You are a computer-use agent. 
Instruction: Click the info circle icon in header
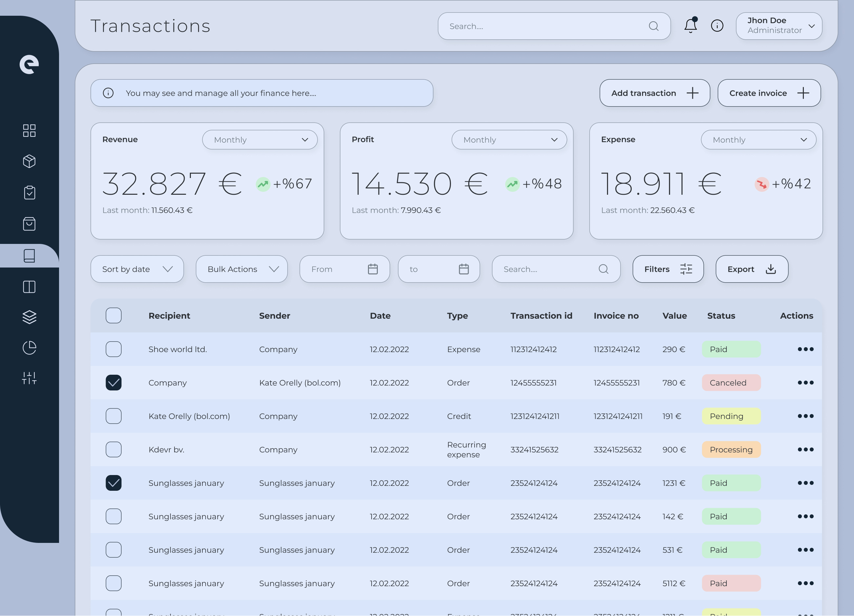[x=717, y=26]
